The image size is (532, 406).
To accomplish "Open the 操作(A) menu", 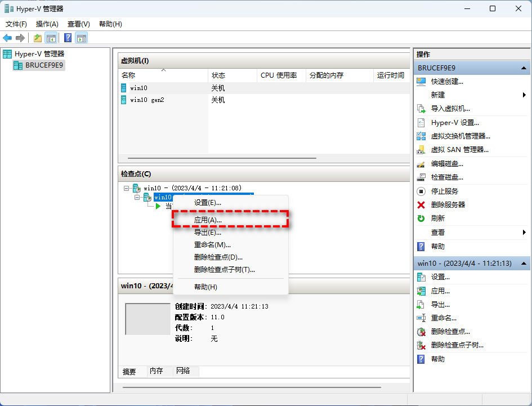I will pos(47,24).
